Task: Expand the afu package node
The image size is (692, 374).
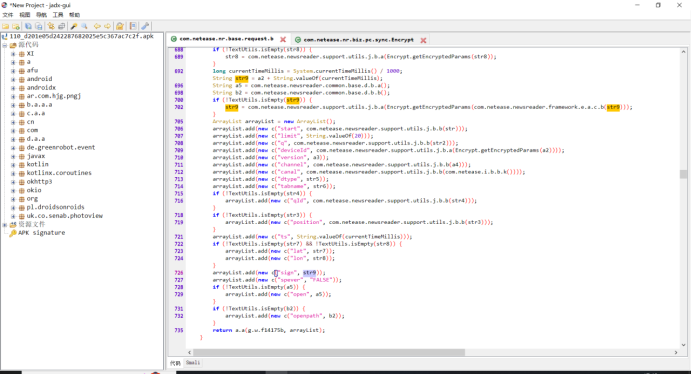Action: (13, 71)
